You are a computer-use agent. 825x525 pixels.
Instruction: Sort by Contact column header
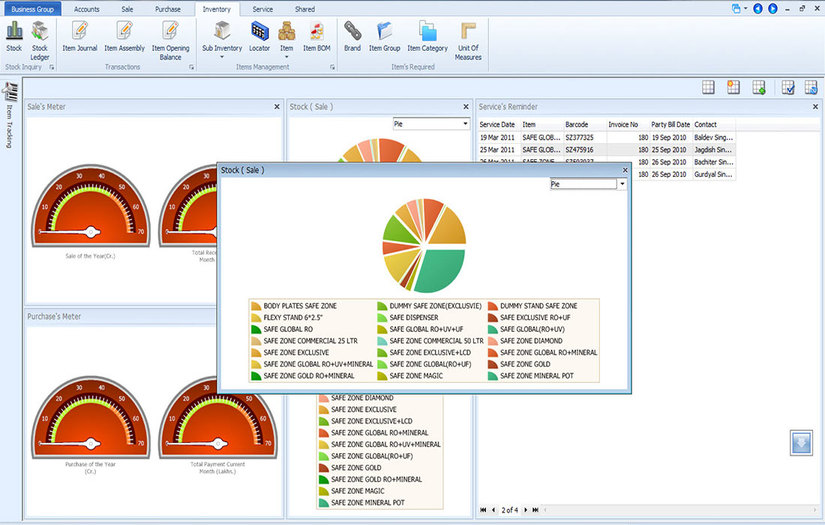click(713, 125)
